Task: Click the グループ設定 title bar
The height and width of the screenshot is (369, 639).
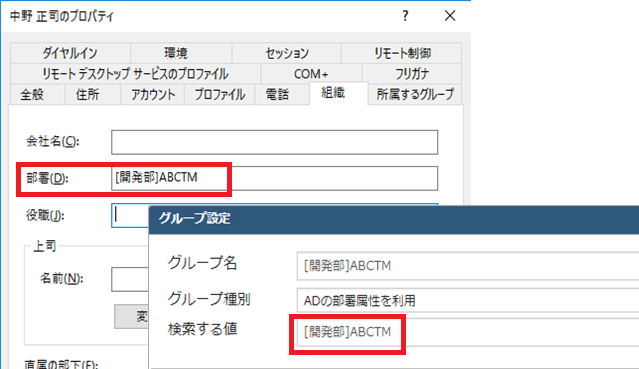Action: tap(394, 219)
